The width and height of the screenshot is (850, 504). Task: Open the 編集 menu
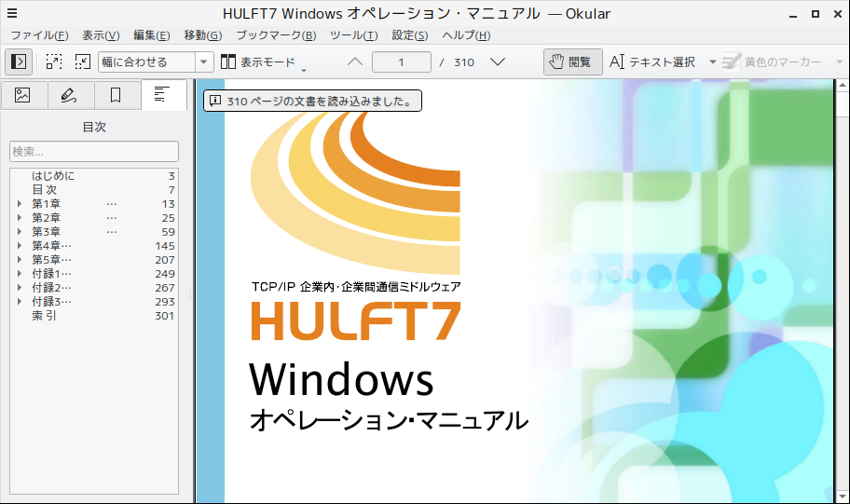152,35
